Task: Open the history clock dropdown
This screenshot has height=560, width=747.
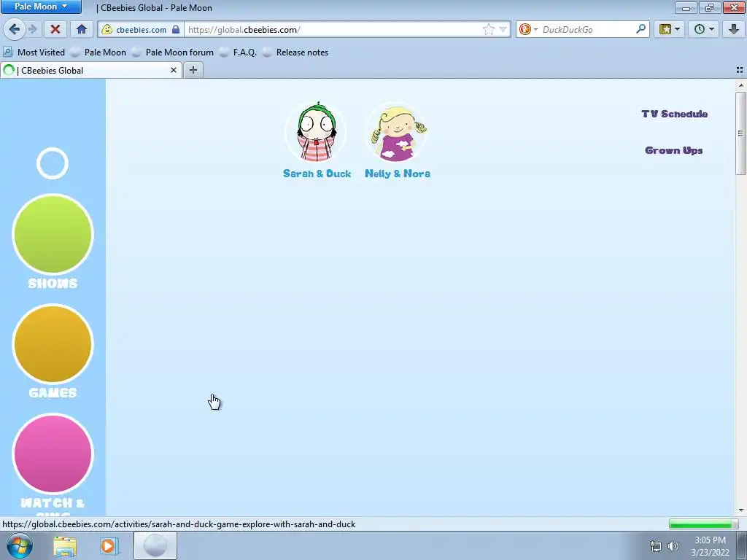Action: click(704, 29)
